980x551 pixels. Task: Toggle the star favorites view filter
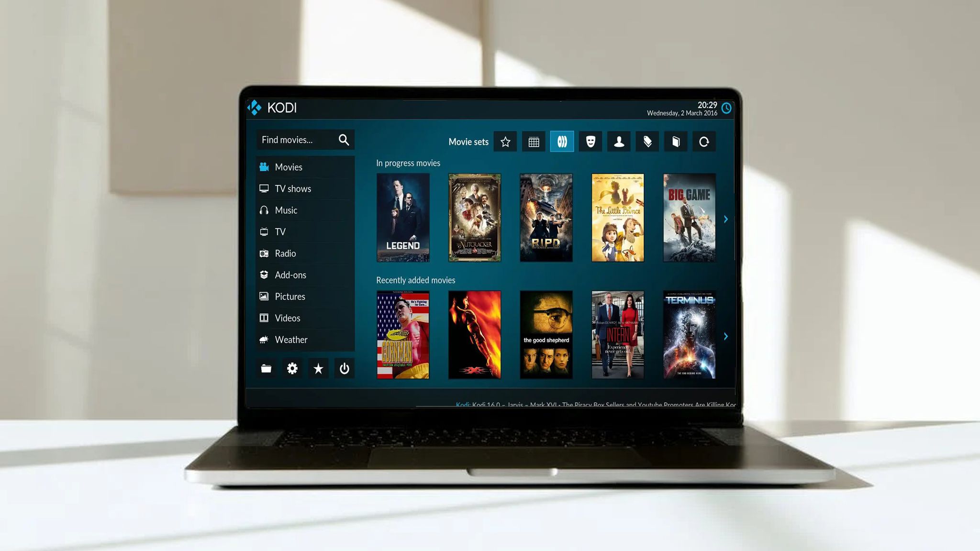(505, 141)
